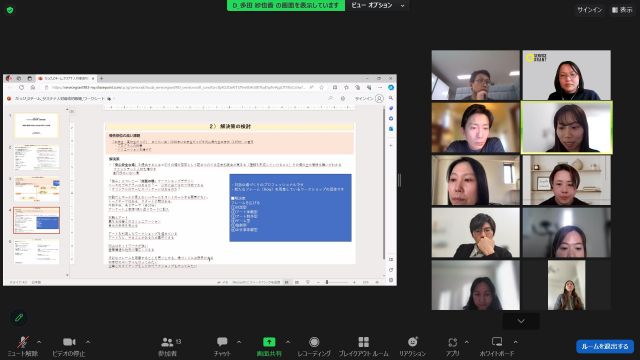Click the green annotation pencil icon
The image size is (640, 360).
point(19,318)
